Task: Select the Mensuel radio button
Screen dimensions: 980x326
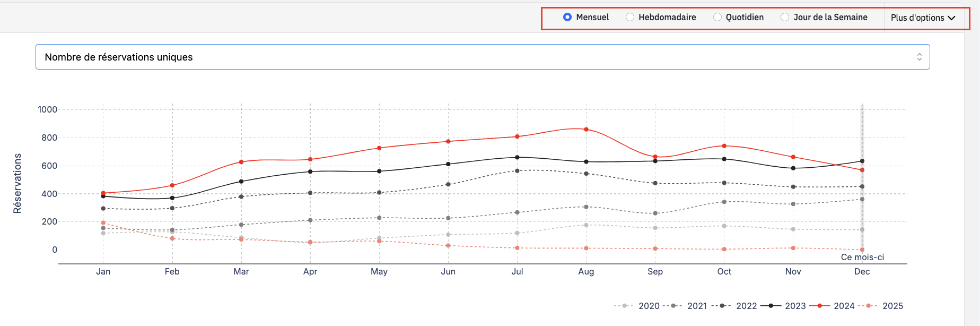Action: coord(567,17)
